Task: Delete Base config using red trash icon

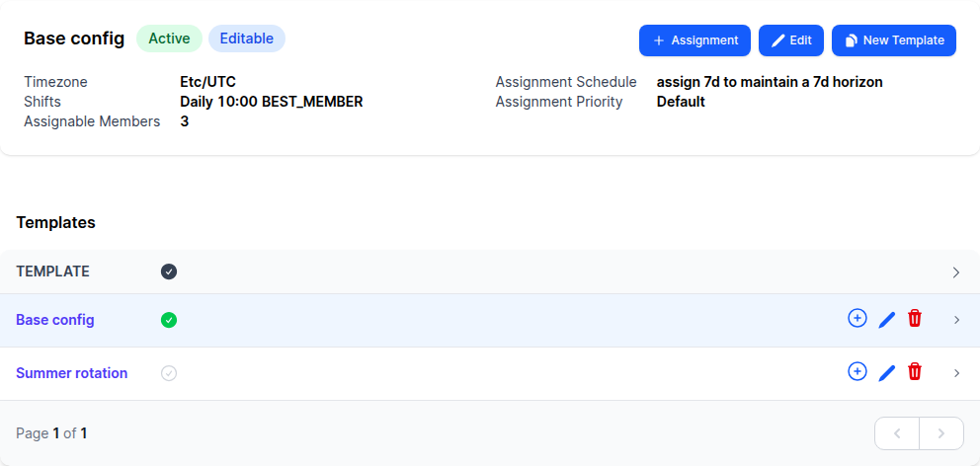Action: point(915,318)
